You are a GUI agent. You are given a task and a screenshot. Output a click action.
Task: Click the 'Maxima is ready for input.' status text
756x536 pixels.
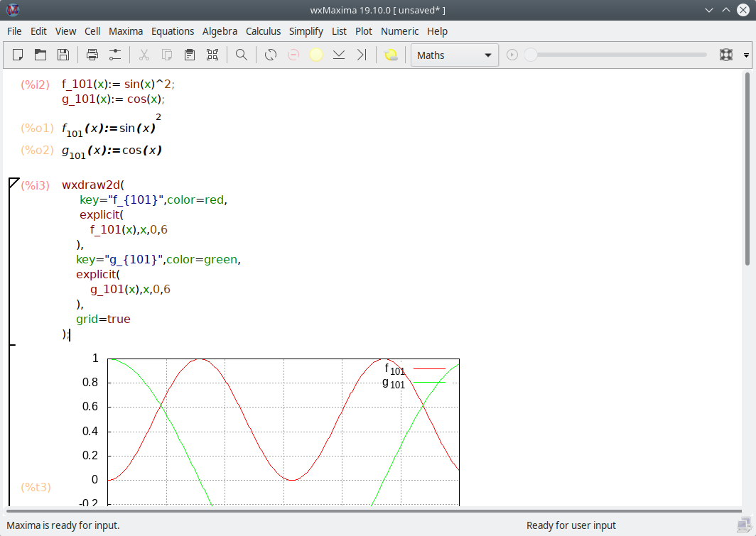point(63,525)
